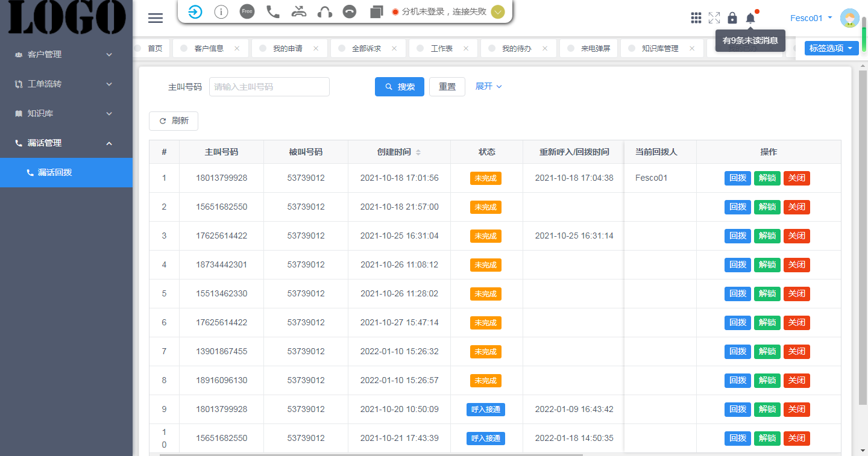Click Fesco01 in 当前回拨人 column
This screenshot has width=868, height=456.
pyautogui.click(x=651, y=178)
